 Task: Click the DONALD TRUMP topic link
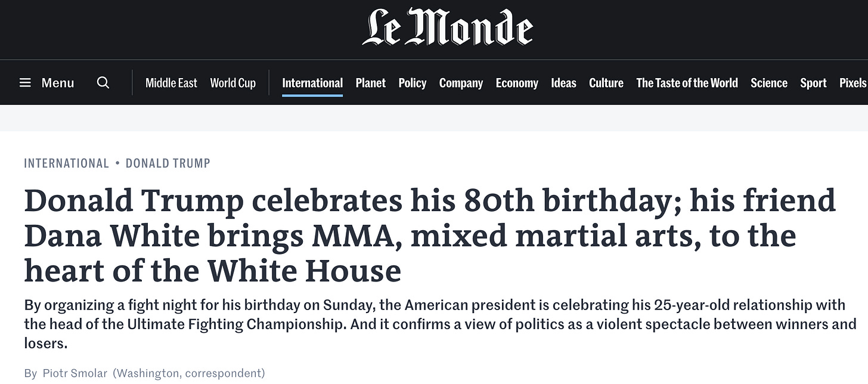[x=168, y=163]
